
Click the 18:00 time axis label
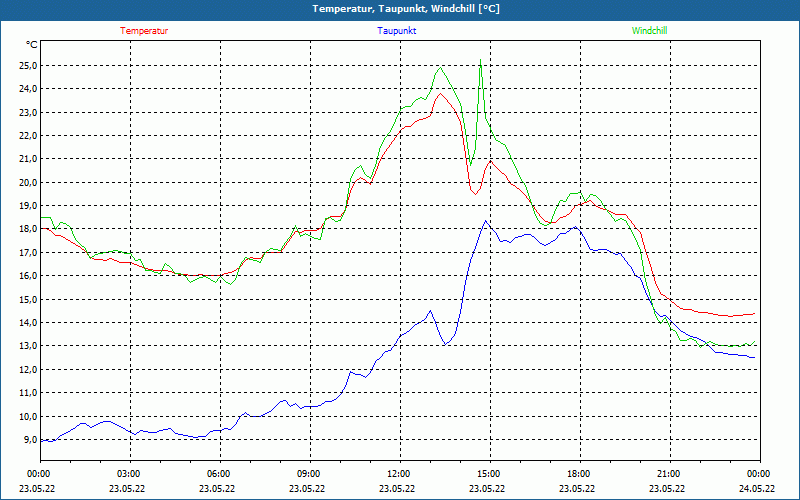580,474
